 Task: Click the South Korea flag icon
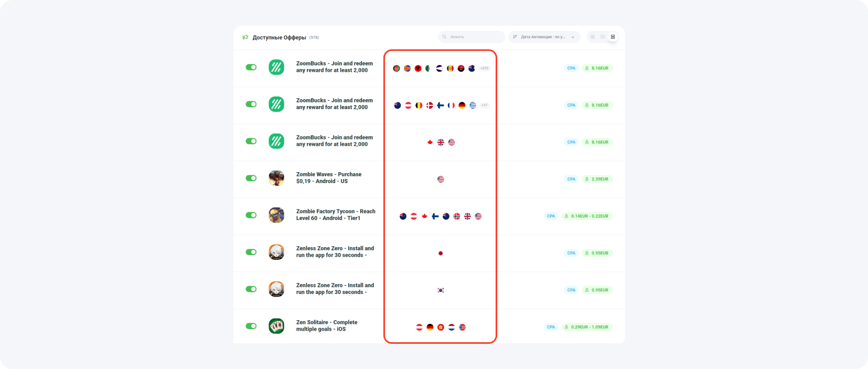pyautogui.click(x=441, y=290)
